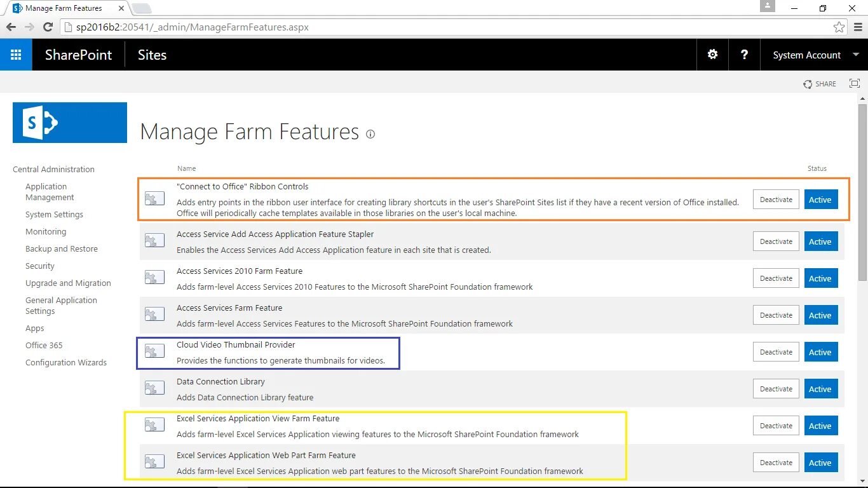Deactivate Access Service Add Access Application Feature Stapler
Screen dimensions: 868x488
click(776, 241)
